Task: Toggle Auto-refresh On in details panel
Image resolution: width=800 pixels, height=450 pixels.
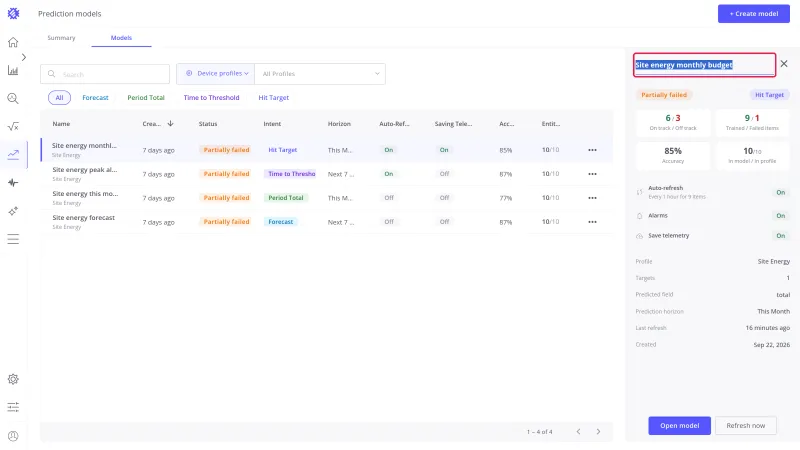Action: tap(781, 192)
